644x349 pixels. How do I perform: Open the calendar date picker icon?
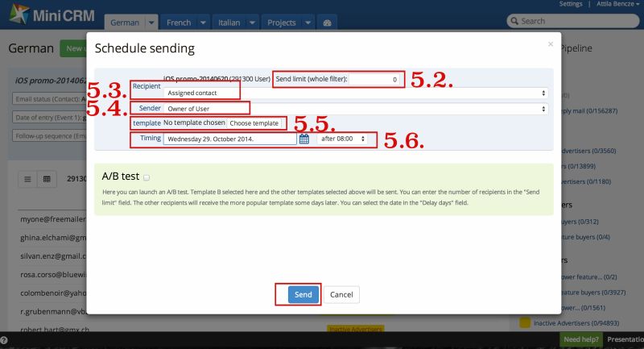(304, 139)
